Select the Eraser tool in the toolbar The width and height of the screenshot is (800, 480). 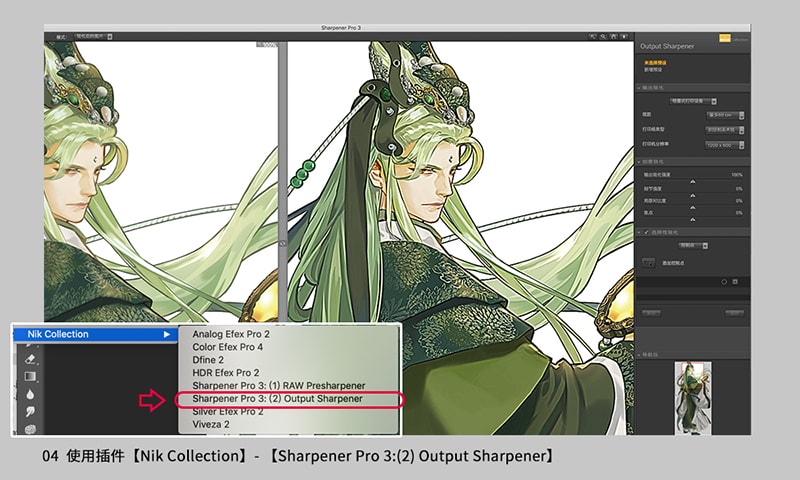click(29, 358)
